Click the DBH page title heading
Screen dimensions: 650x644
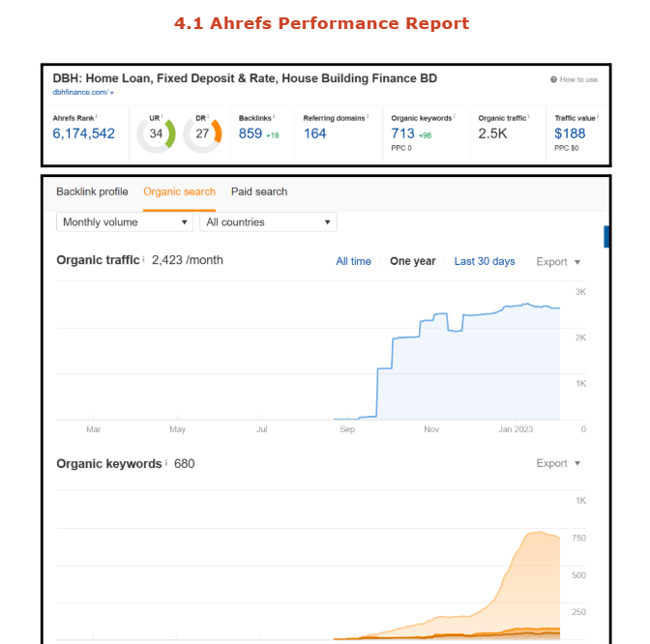pyautogui.click(x=245, y=78)
